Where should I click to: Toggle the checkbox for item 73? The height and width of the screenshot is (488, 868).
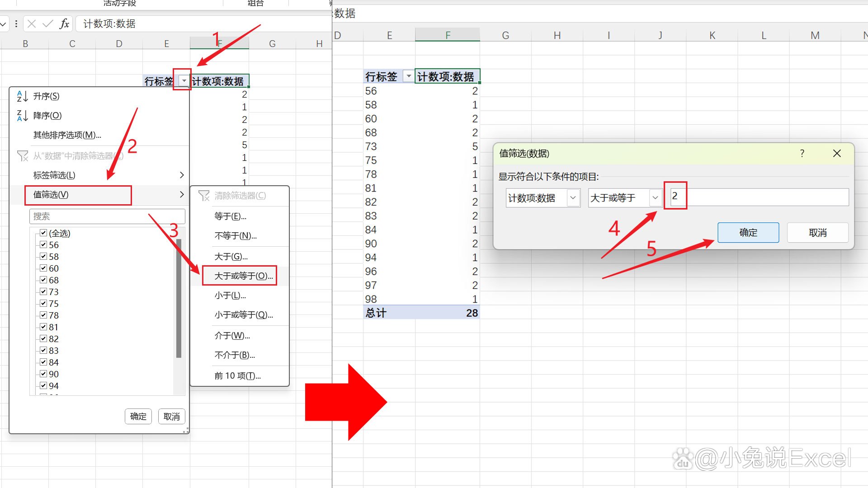[x=44, y=292]
